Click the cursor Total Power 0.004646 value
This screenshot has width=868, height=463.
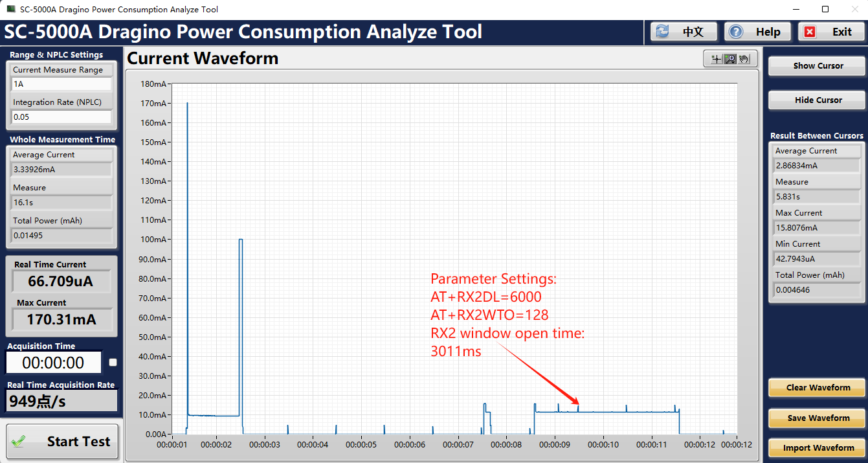(818, 290)
